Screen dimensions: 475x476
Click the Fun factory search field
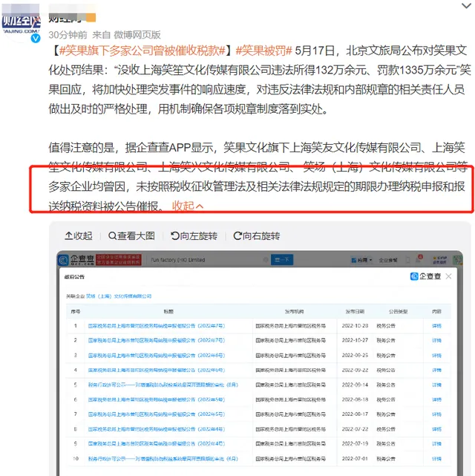point(209,260)
